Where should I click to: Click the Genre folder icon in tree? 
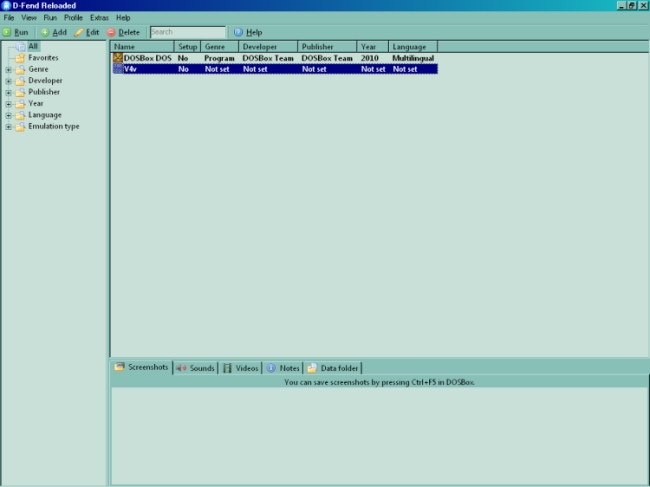click(20, 70)
